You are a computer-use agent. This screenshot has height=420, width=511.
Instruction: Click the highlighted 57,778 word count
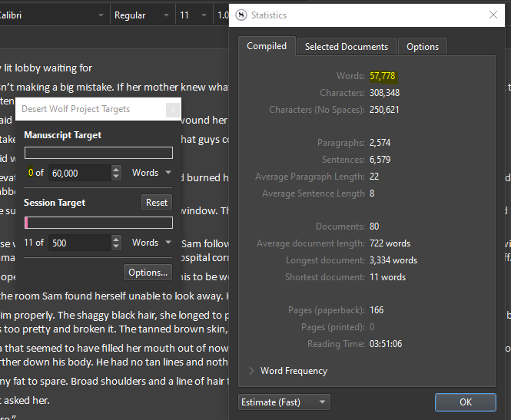[x=382, y=76]
